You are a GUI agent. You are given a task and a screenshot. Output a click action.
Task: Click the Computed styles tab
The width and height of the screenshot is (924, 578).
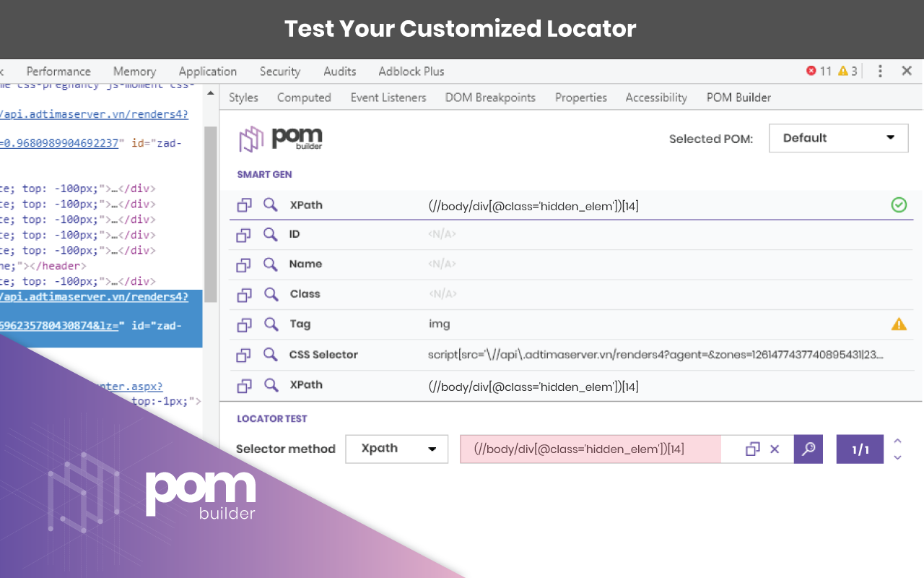tap(304, 97)
